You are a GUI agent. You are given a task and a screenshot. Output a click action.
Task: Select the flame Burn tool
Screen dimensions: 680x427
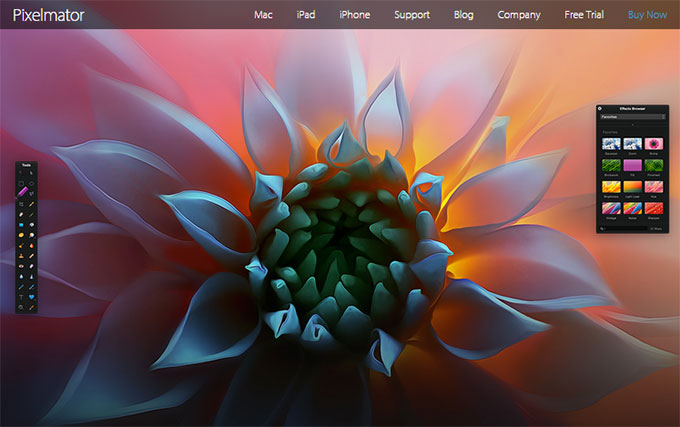pyautogui.click(x=31, y=245)
